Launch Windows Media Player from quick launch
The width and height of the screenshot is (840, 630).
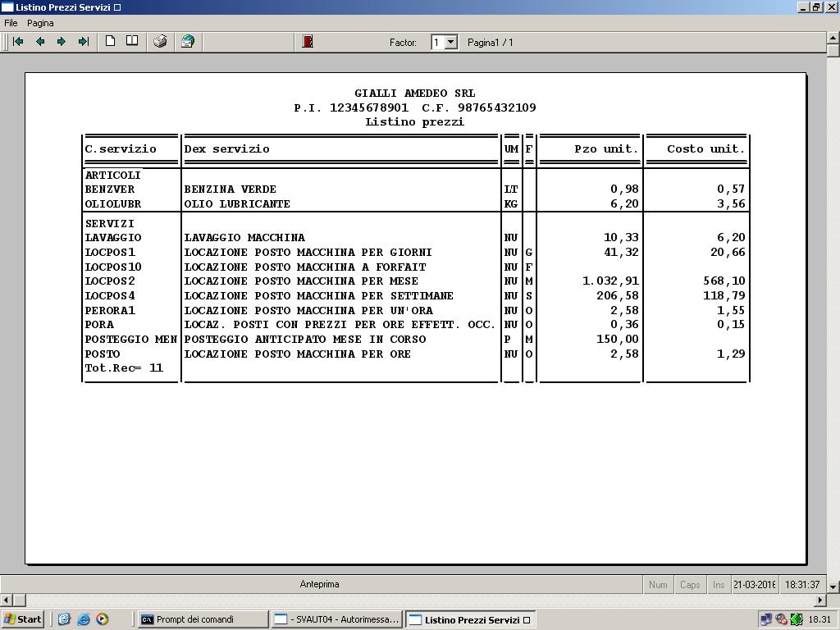(102, 619)
